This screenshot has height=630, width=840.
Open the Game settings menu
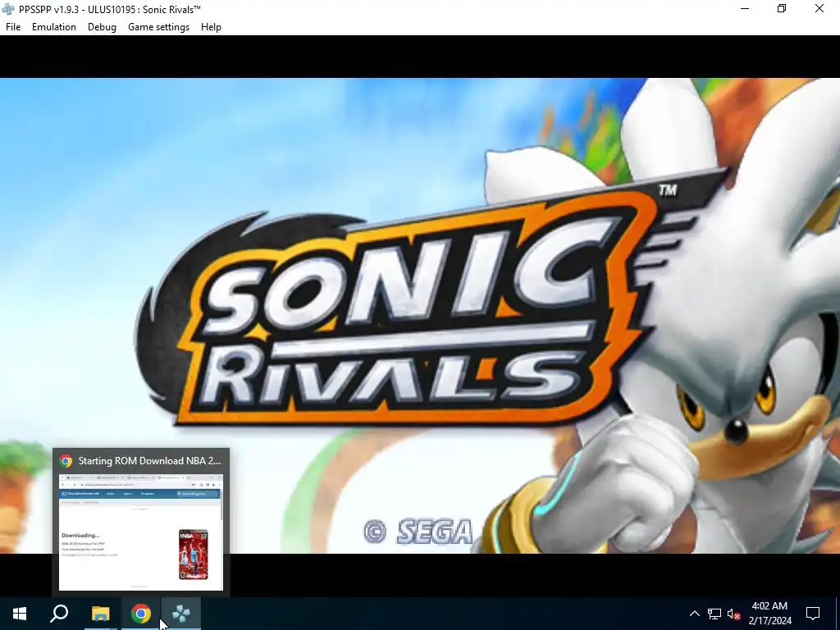(158, 27)
